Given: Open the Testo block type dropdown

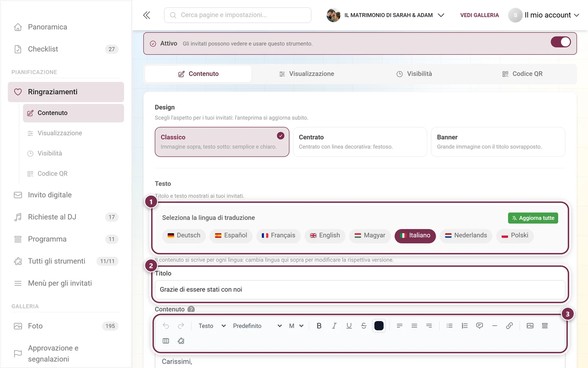Looking at the screenshot, I should click(x=212, y=326).
